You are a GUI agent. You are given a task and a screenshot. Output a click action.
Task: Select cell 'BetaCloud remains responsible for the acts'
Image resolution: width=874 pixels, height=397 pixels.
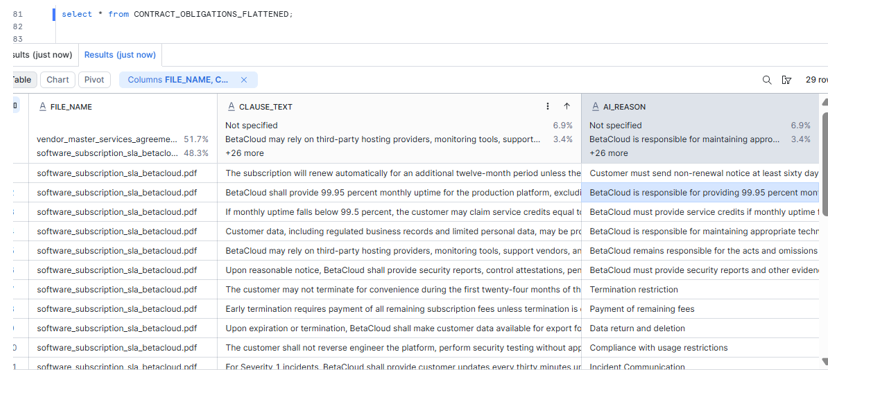click(x=700, y=251)
